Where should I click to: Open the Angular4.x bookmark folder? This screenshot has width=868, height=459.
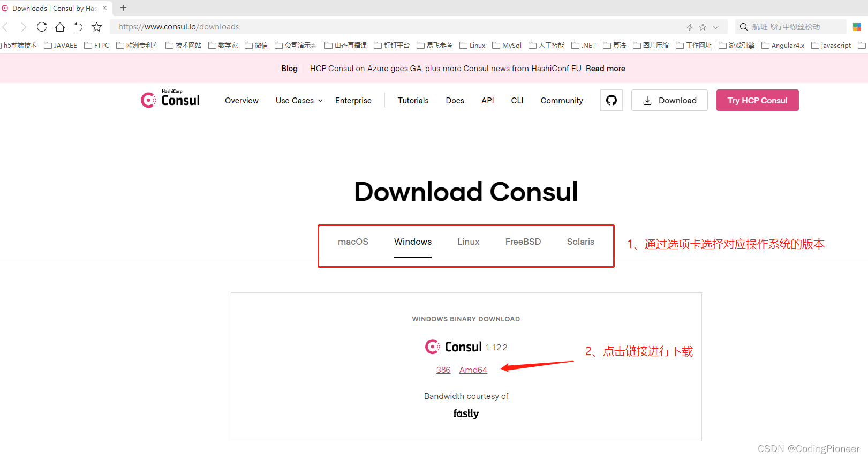783,46
